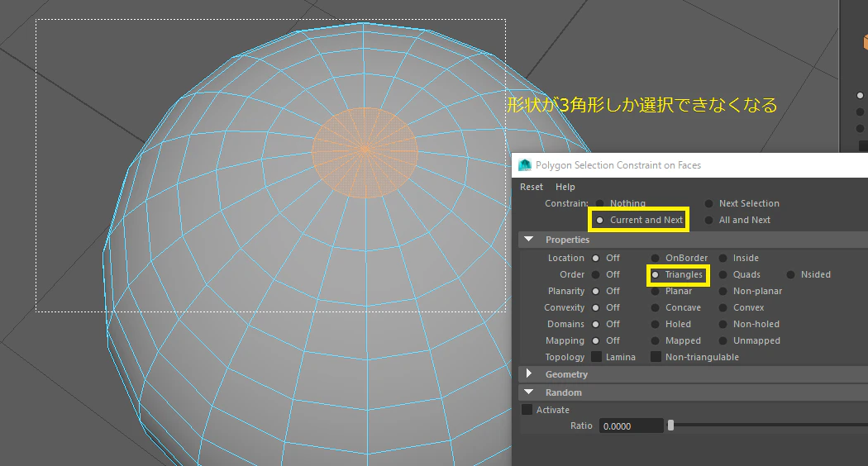Set Order to Triangles

click(x=655, y=274)
